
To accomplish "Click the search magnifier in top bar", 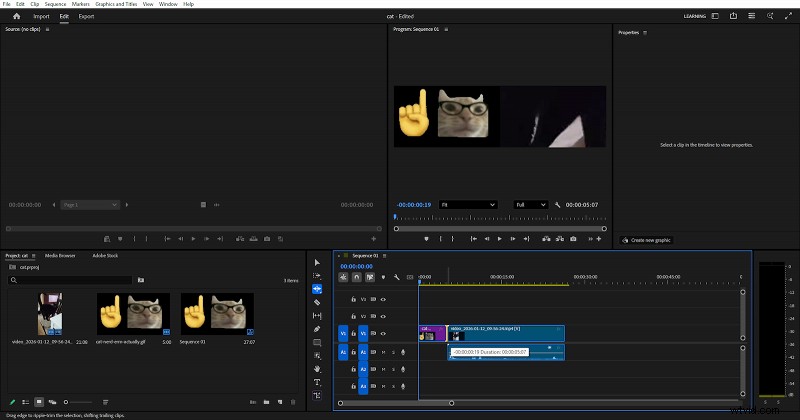I will point(770,16).
